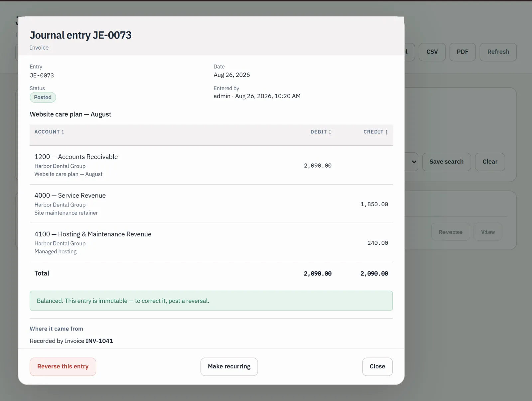Export journal as PDF in background page
This screenshot has width=532, height=401.
pyautogui.click(x=463, y=52)
